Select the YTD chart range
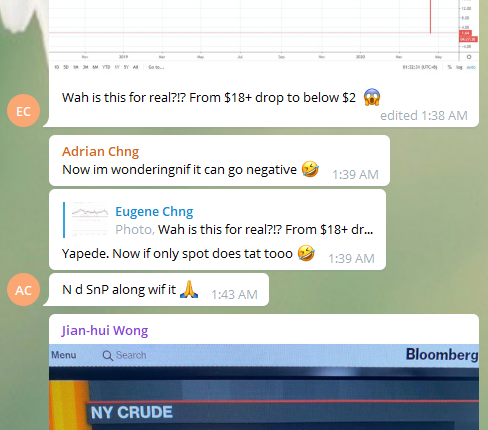This screenshot has width=488, height=430. pyautogui.click(x=106, y=67)
